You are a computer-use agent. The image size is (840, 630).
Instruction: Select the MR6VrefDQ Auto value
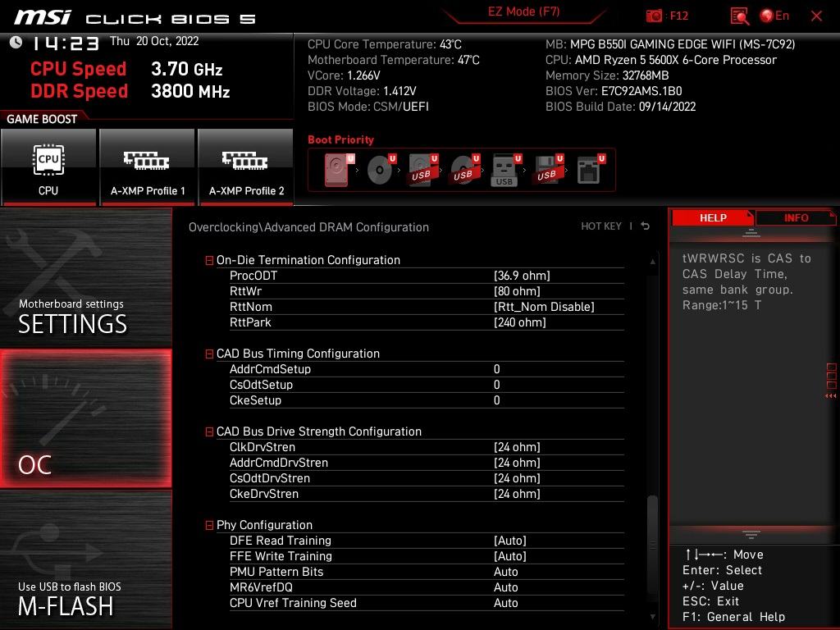point(505,587)
